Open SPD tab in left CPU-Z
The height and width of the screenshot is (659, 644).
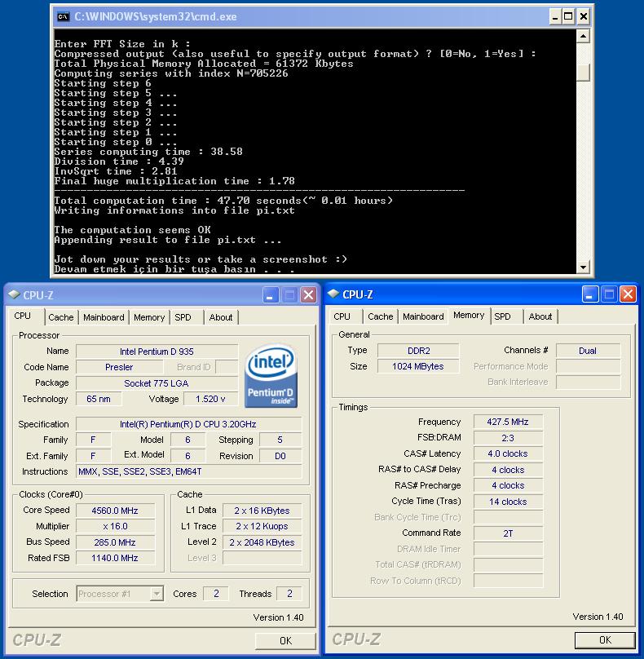(183, 317)
